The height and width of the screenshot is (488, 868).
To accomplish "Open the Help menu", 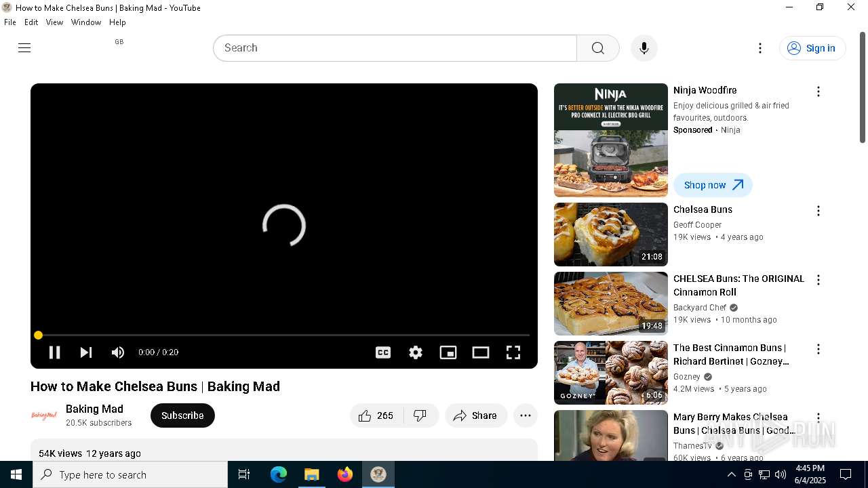I will (x=117, y=22).
